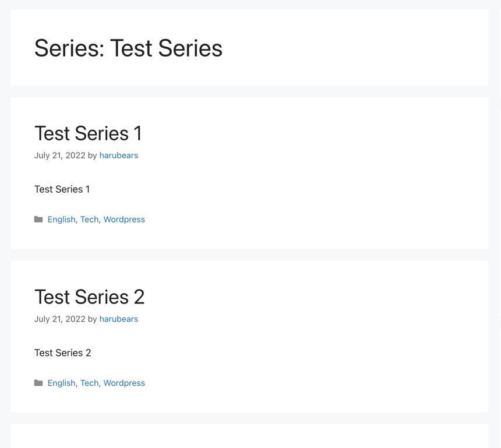Select Wordpress category of Test Series 1
Viewport: 501px width, 448px height.
pos(124,220)
